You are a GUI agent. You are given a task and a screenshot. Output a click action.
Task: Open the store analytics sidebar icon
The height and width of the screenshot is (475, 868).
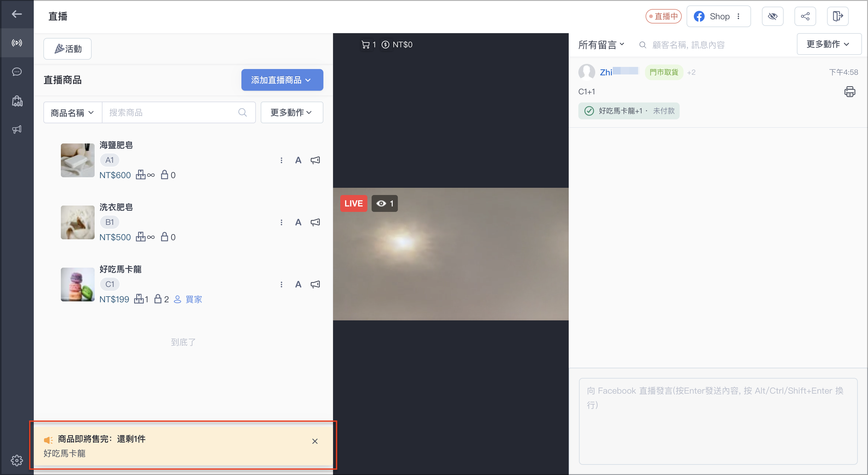17,101
